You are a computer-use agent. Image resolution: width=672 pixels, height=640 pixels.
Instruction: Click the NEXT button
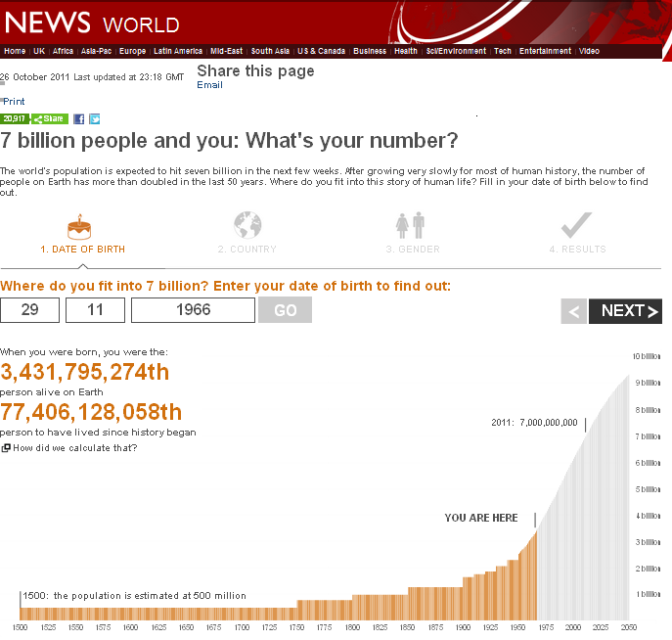(625, 311)
